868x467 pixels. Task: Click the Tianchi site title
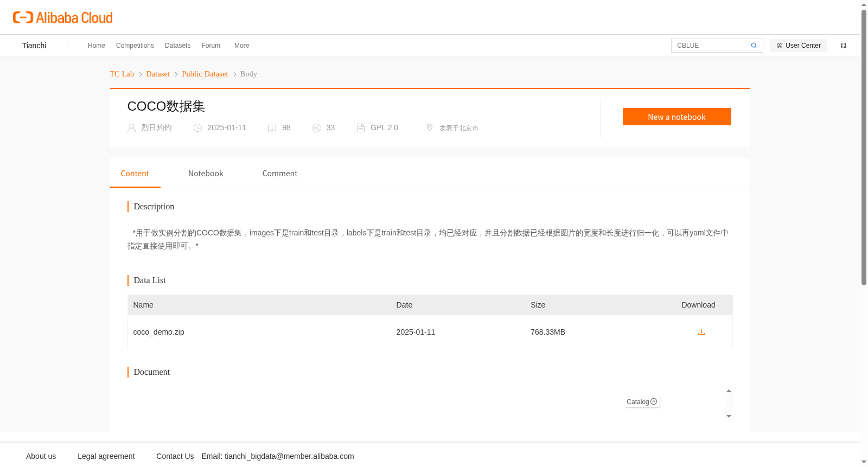coord(34,46)
